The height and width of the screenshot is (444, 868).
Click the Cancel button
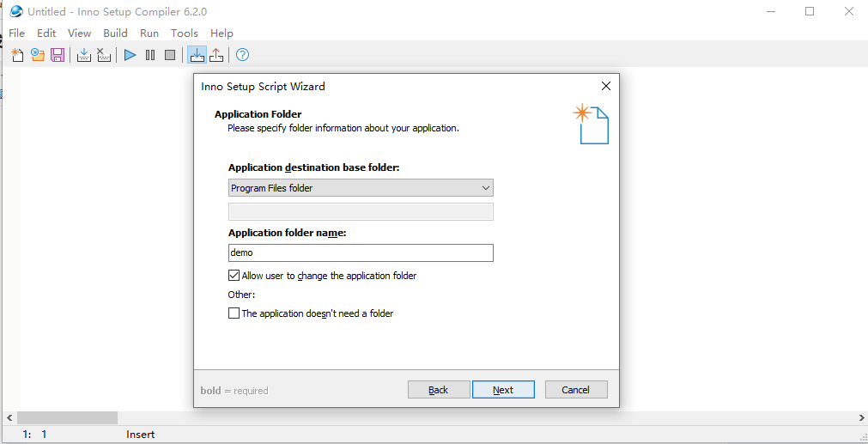coord(576,390)
